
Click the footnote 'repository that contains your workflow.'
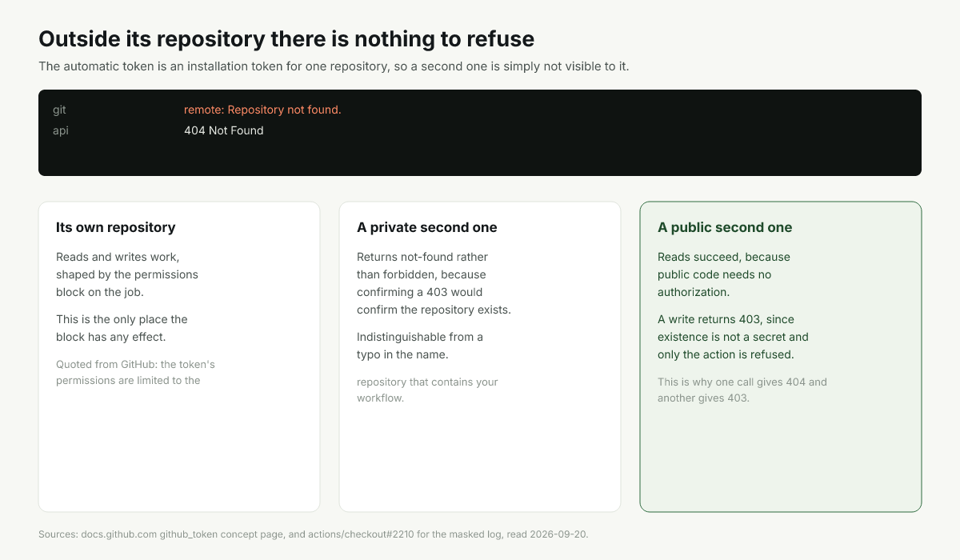pos(427,390)
